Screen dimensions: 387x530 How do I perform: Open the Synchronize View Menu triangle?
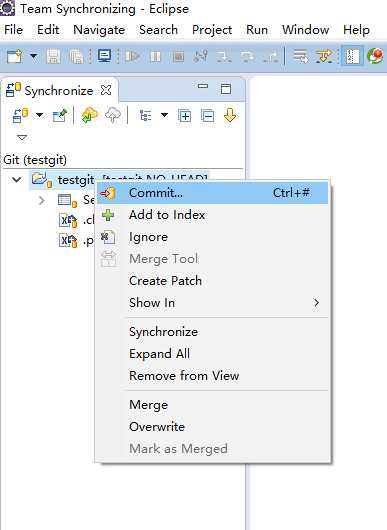coord(22,137)
